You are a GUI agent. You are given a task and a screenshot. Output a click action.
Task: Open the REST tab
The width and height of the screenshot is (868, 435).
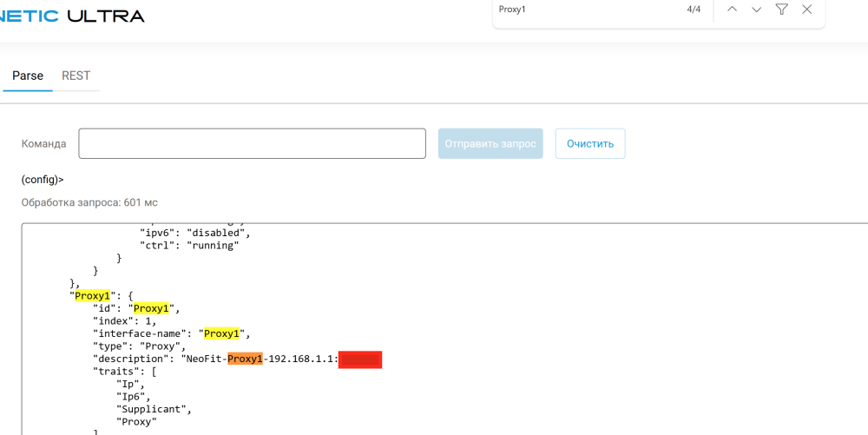pos(76,76)
